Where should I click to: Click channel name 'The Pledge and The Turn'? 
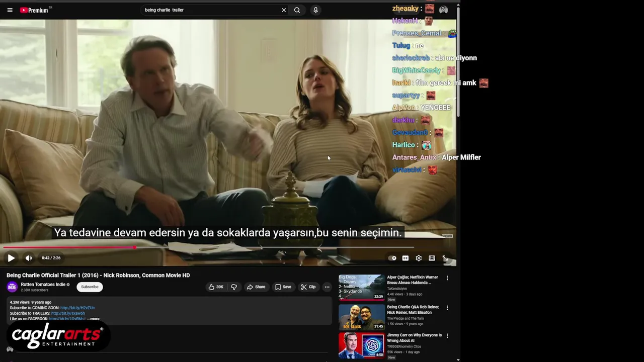click(405, 318)
